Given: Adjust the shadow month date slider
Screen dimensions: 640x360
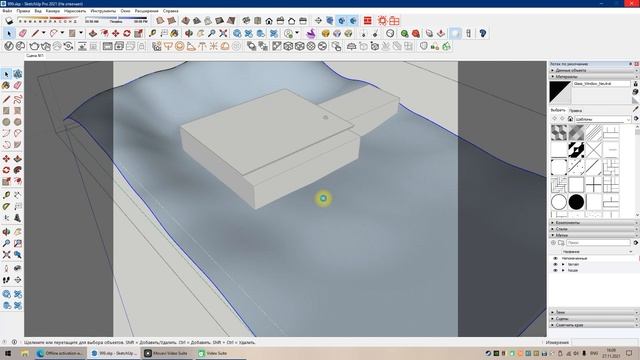Looking at the screenshot, I should (47, 19).
